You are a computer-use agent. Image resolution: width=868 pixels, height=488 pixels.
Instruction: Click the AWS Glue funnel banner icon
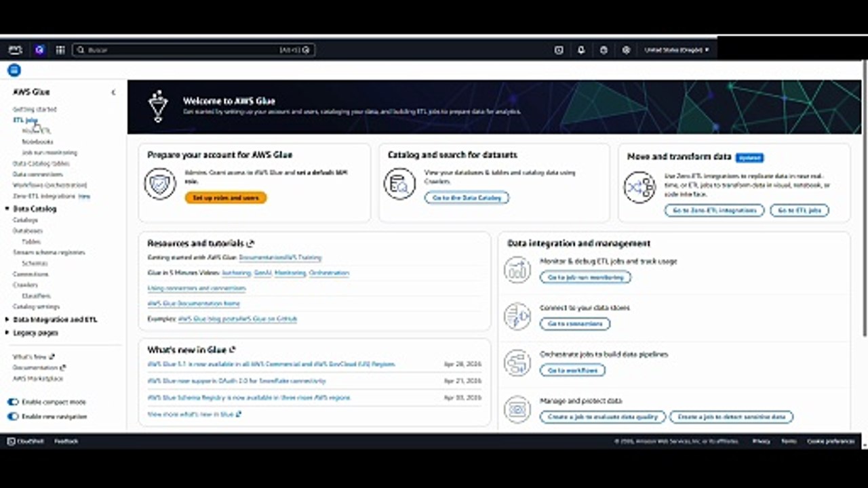(158, 106)
